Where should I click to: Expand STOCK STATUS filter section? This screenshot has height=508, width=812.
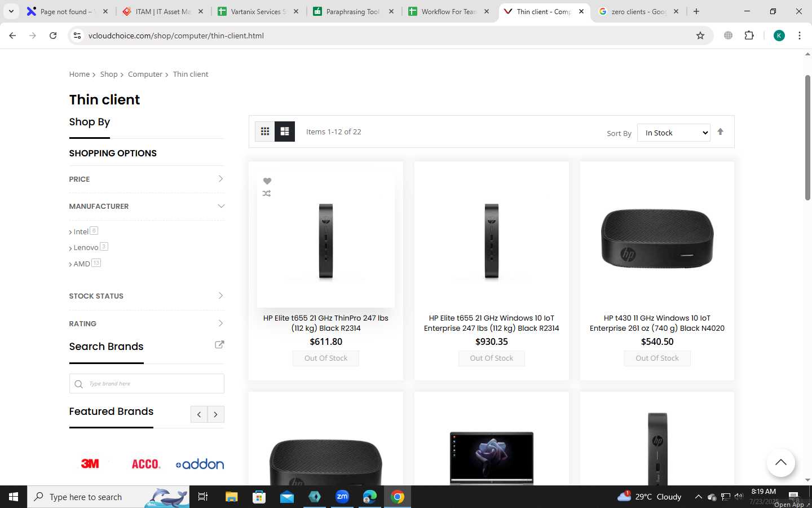147,296
